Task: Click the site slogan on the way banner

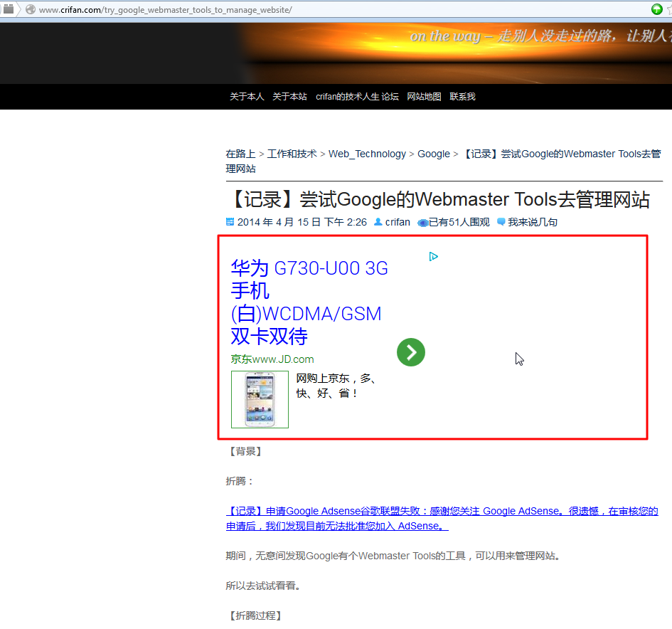Action: [x=541, y=36]
